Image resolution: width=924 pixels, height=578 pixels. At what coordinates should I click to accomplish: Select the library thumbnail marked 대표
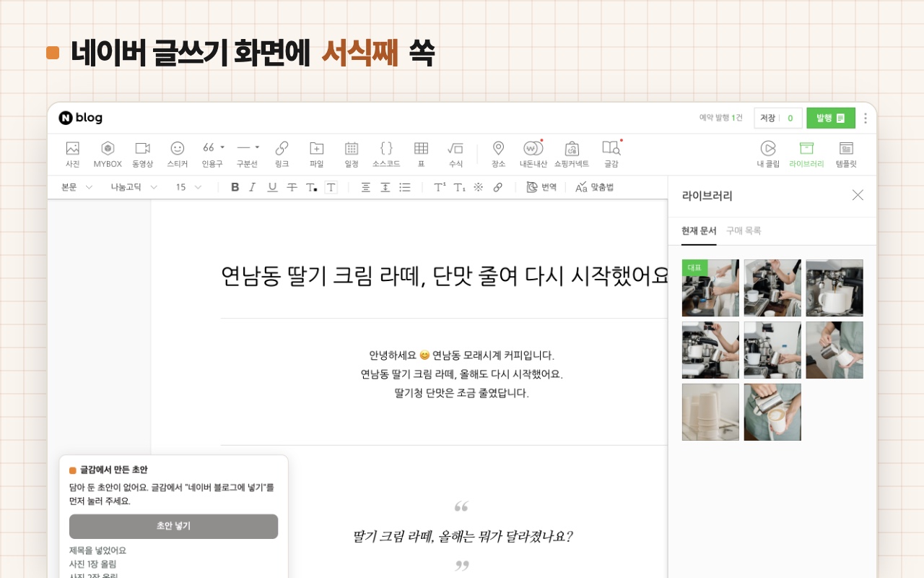coord(710,288)
